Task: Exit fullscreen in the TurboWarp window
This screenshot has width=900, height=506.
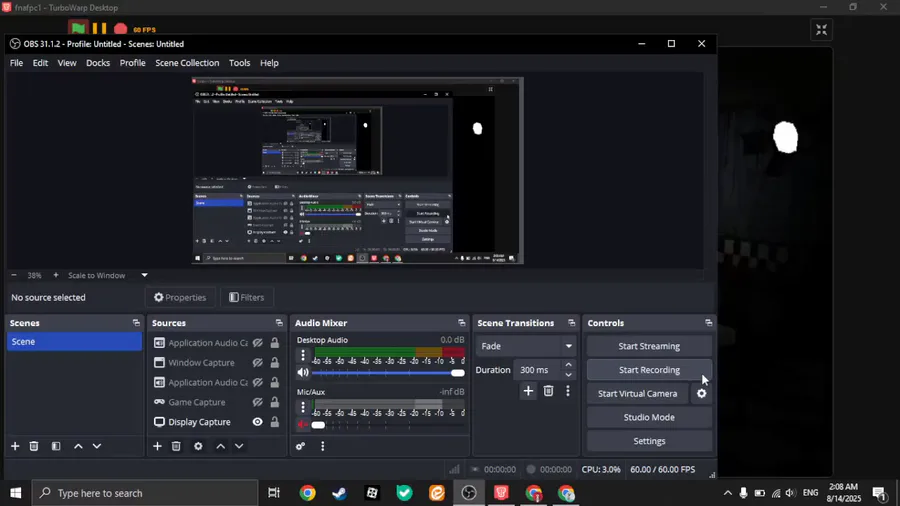Action: [821, 30]
